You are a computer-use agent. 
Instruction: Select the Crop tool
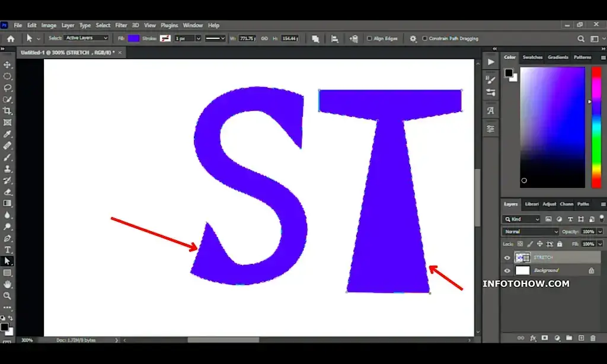(7, 111)
